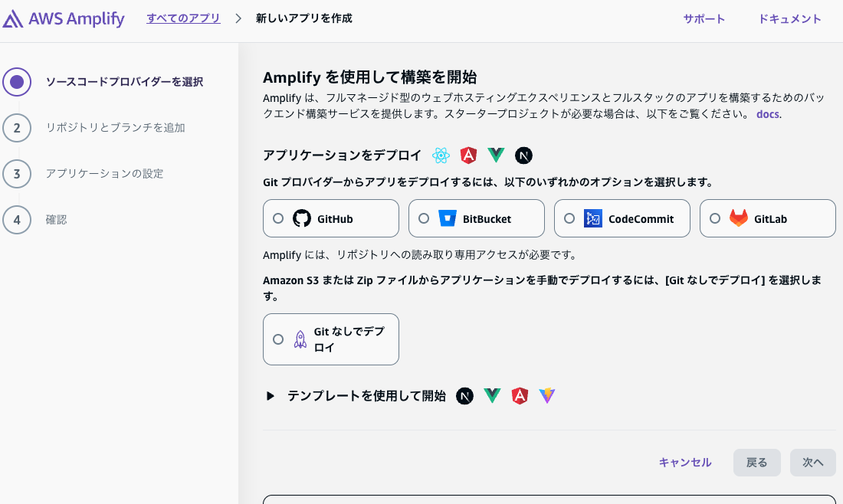843x504 pixels.
Task: Click the BitBucket bucket icon
Action: pos(448,218)
